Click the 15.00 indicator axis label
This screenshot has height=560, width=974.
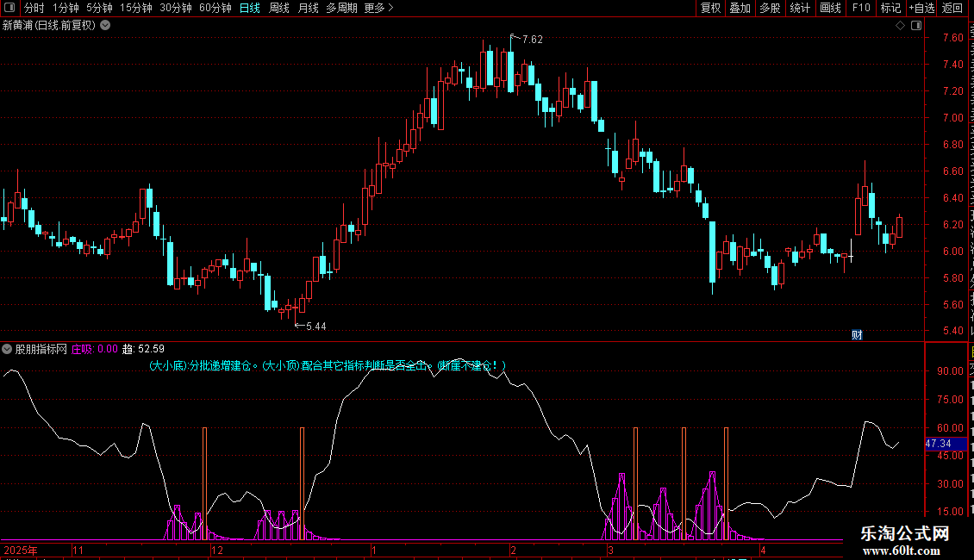click(951, 512)
